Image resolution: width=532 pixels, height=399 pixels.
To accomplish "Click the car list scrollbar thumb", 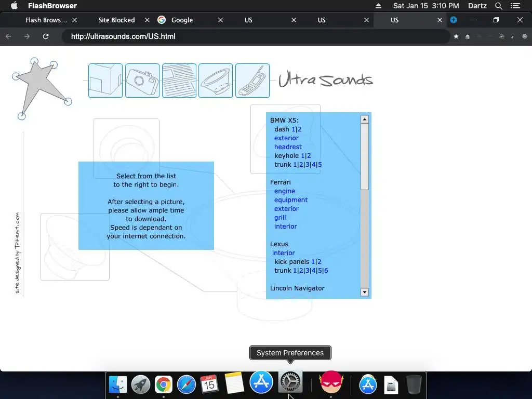I will [364, 156].
